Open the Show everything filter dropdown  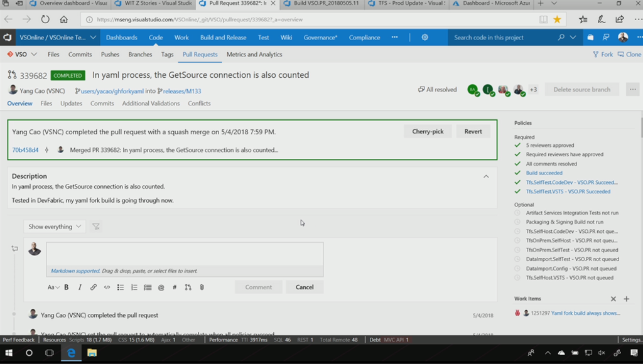click(55, 227)
